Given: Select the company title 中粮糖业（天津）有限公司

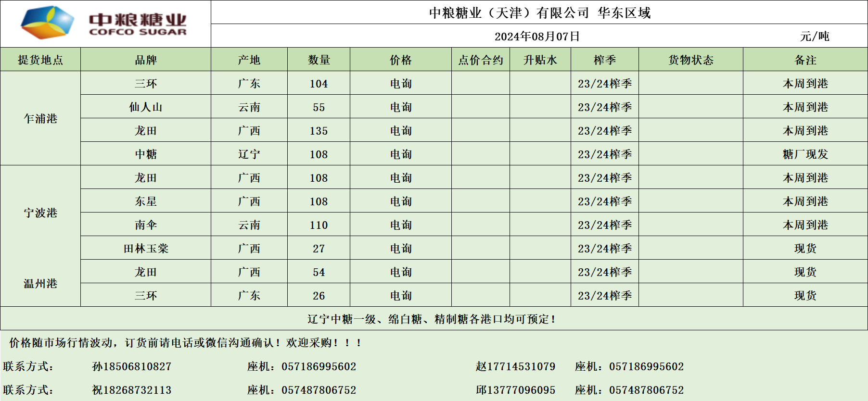Looking at the screenshot, I should pyautogui.click(x=509, y=13).
